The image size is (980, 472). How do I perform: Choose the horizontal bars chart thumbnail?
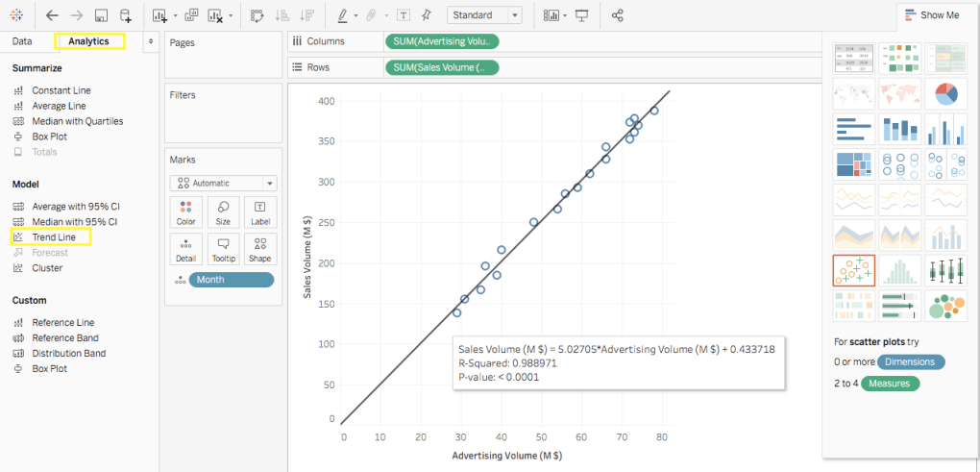tap(853, 129)
